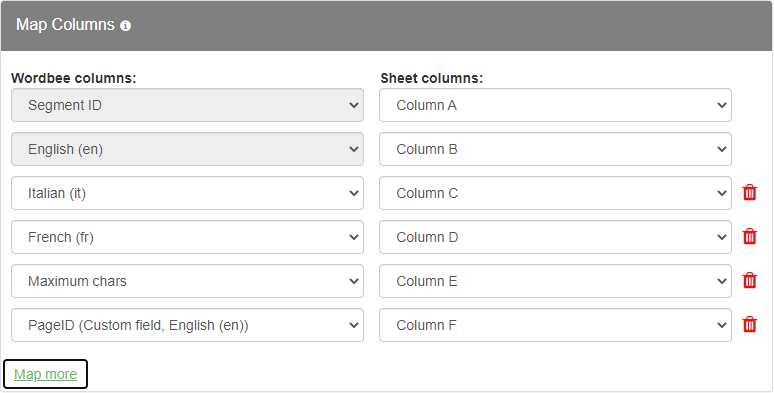Open the Column E sheet dropdown
This screenshot has width=774, height=393.
555,281
